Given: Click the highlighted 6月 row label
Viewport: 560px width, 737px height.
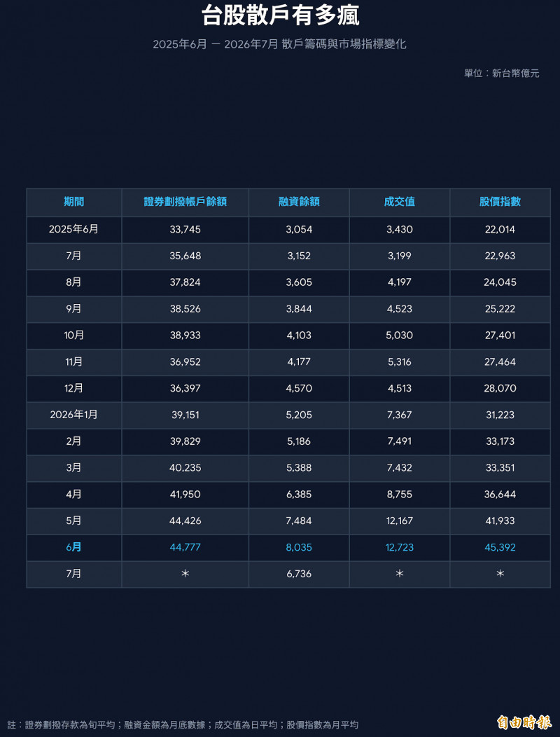Looking at the screenshot, I should coord(73,548).
